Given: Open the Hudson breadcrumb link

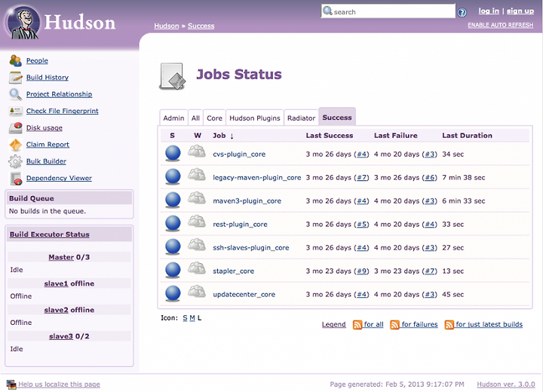Looking at the screenshot, I should tap(167, 26).
